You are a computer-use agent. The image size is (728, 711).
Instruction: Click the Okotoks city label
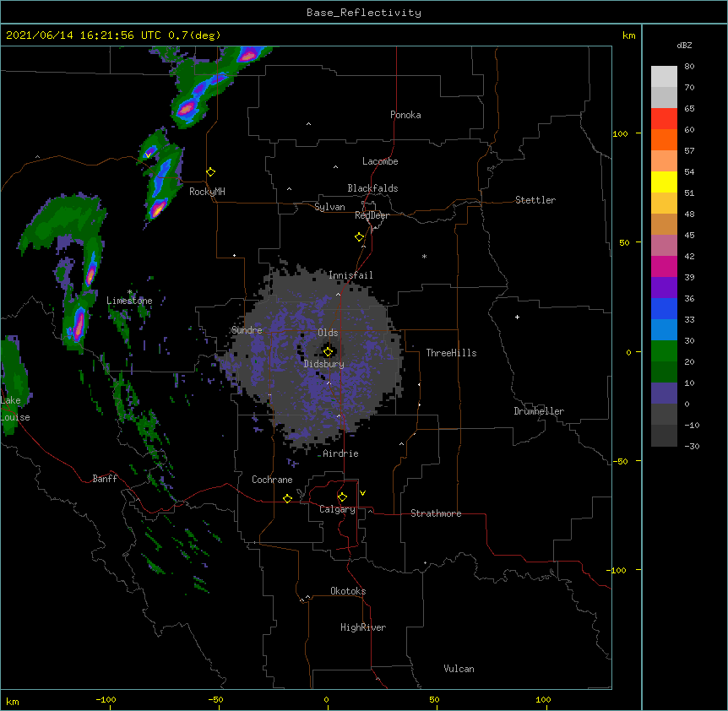click(x=348, y=591)
